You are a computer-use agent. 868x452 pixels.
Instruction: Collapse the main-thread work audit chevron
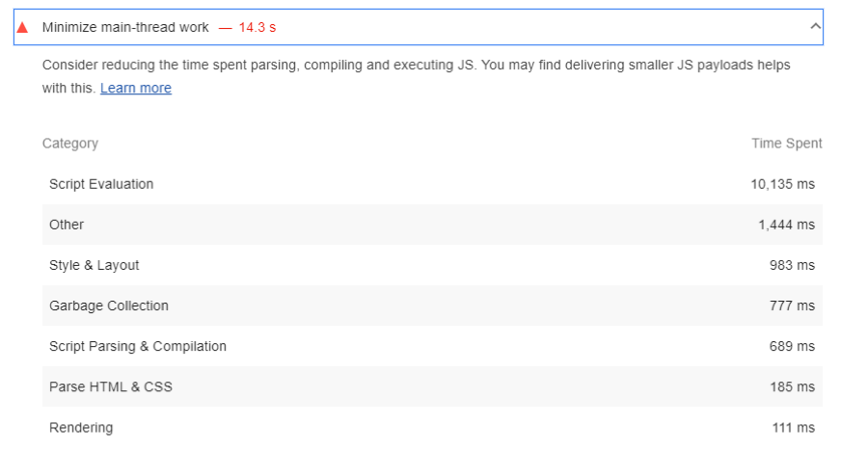815,27
